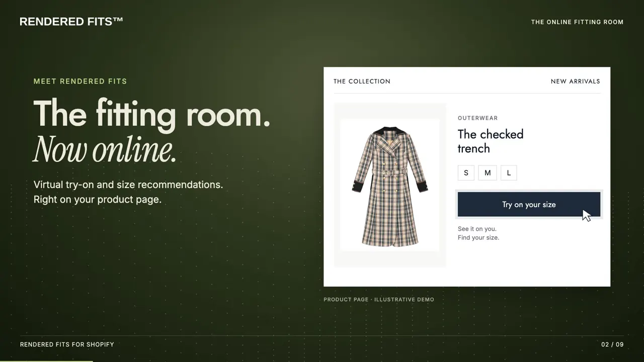Screen dimensions: 644x362
Task: Click the checked trench coat image
Action: [390, 186]
